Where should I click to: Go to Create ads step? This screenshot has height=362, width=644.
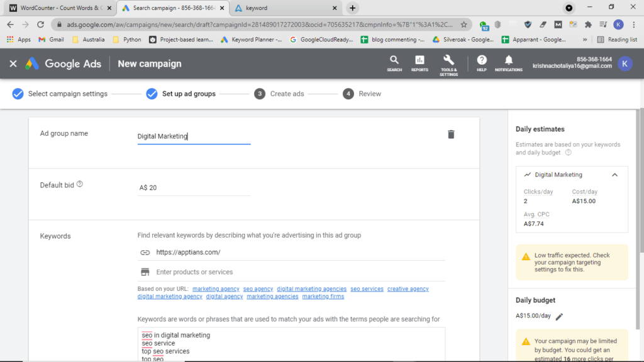click(x=279, y=94)
